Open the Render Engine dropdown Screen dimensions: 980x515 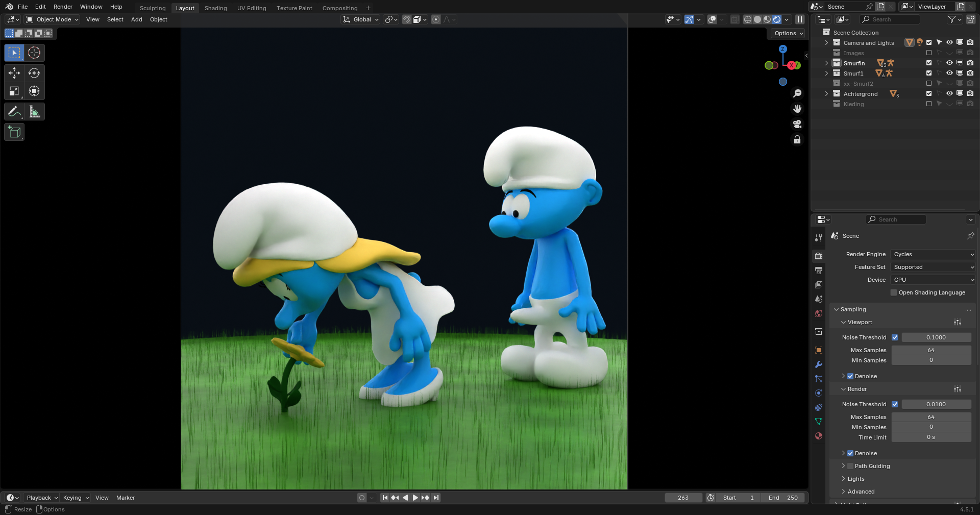coord(933,254)
